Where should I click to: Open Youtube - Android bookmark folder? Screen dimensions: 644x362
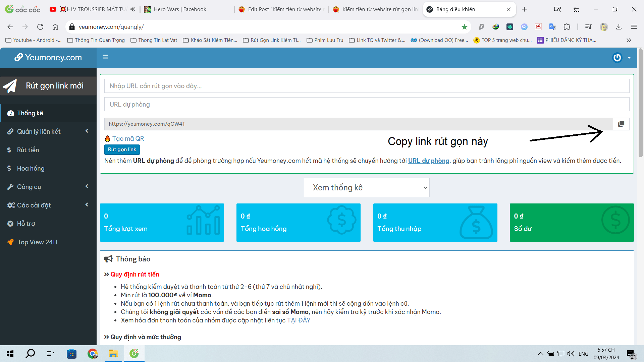pos(34,40)
